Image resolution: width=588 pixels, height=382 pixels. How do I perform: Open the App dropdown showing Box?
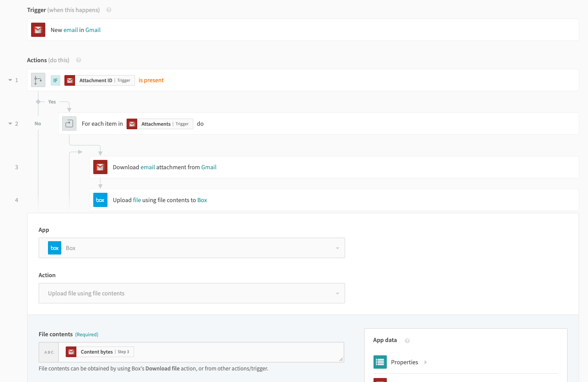[191, 248]
